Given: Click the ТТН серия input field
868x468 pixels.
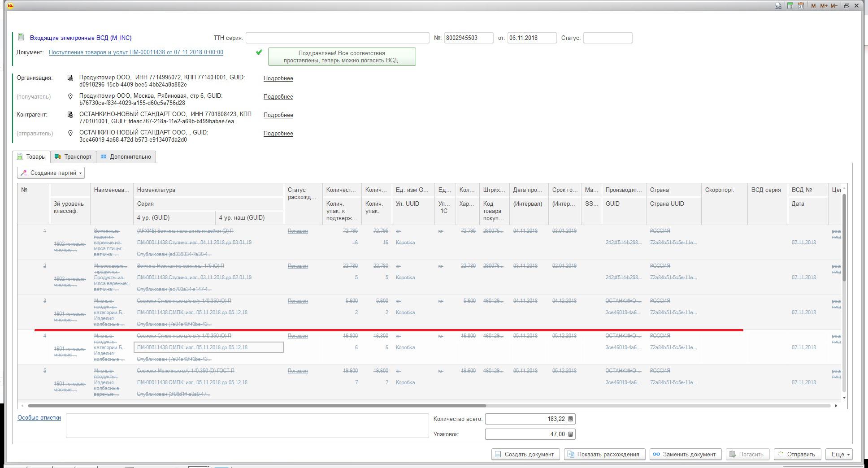Looking at the screenshot, I should [x=337, y=38].
